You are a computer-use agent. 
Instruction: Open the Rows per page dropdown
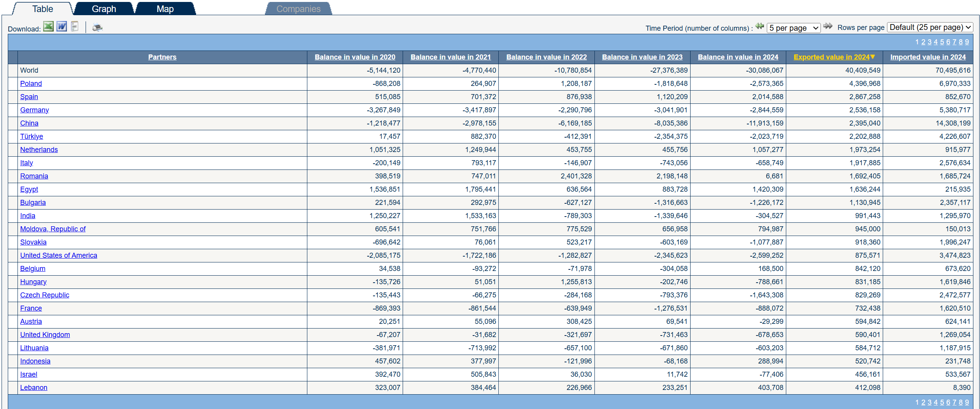coord(930,27)
